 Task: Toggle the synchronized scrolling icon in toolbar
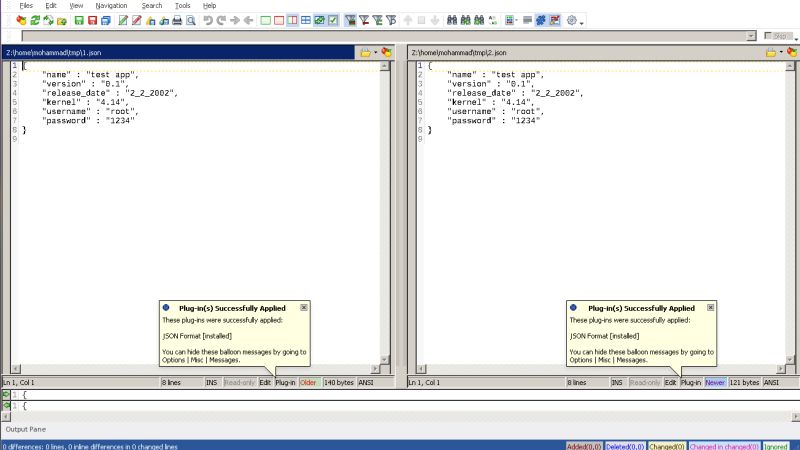[319, 20]
